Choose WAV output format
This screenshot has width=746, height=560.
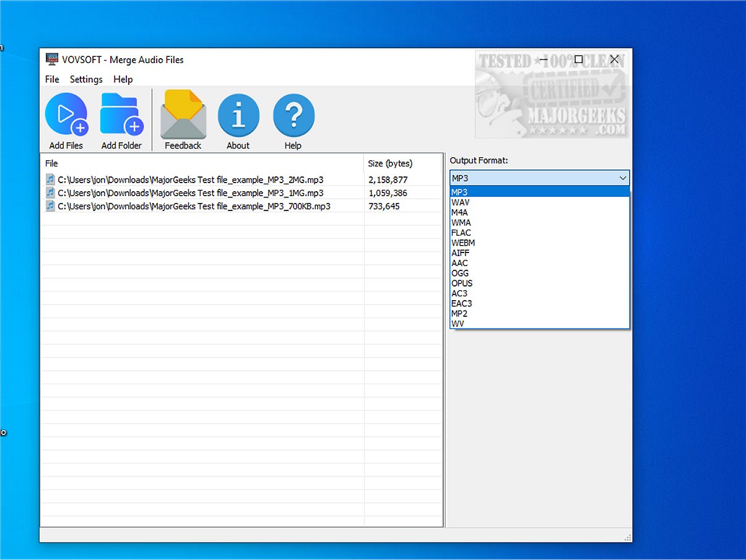pyautogui.click(x=540, y=202)
